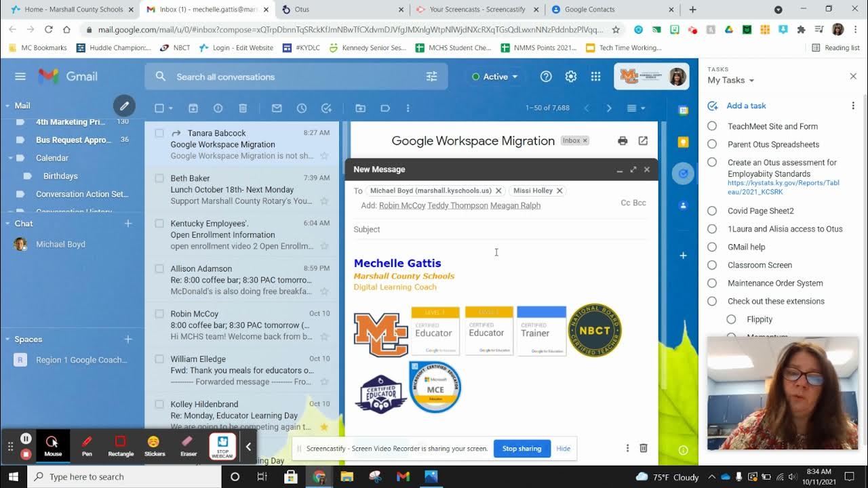
Task: Collapse the Spaces section
Action: pyautogui.click(x=7, y=340)
